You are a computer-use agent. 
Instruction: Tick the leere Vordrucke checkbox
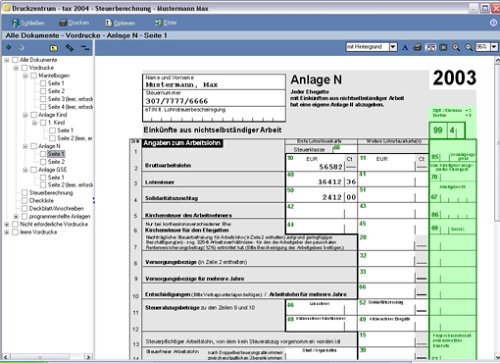click(15, 232)
